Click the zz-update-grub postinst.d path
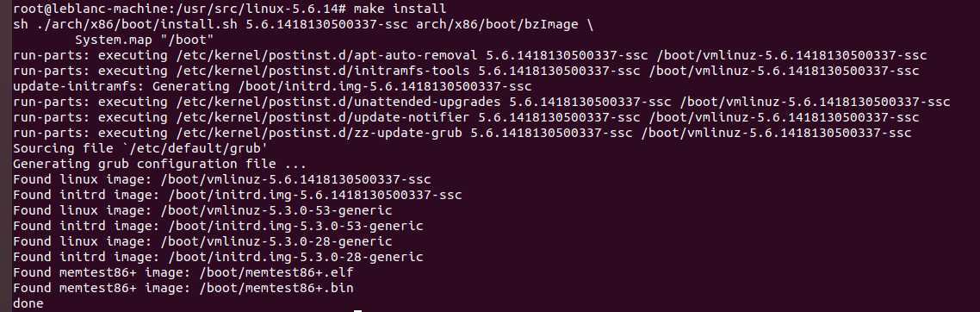Viewport: 980px width, 312px height. coord(319,133)
